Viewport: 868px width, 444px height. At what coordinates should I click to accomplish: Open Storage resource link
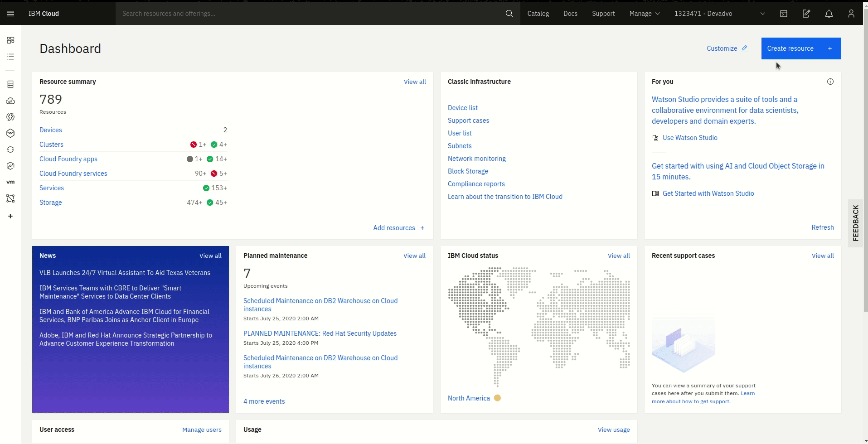(x=51, y=203)
